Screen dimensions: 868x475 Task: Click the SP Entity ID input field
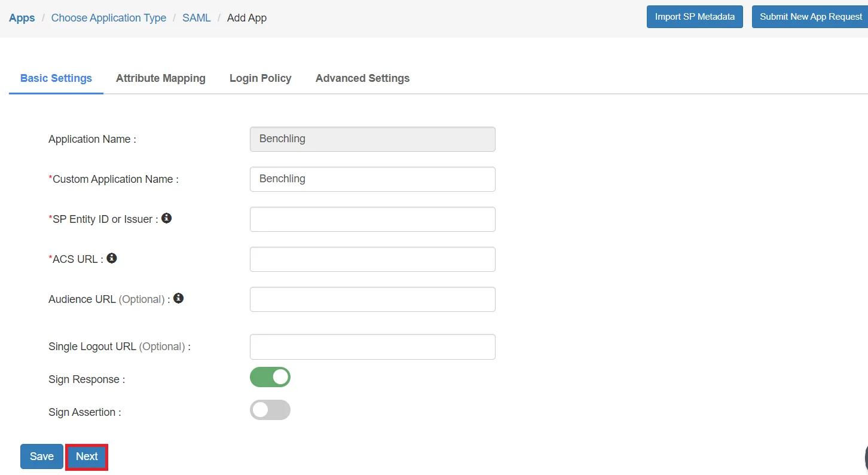tap(372, 219)
